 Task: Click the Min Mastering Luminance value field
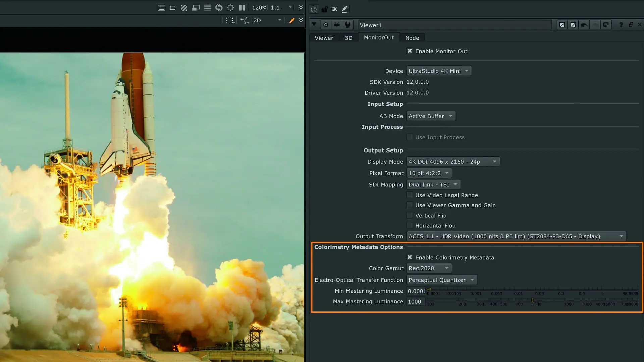(x=416, y=291)
